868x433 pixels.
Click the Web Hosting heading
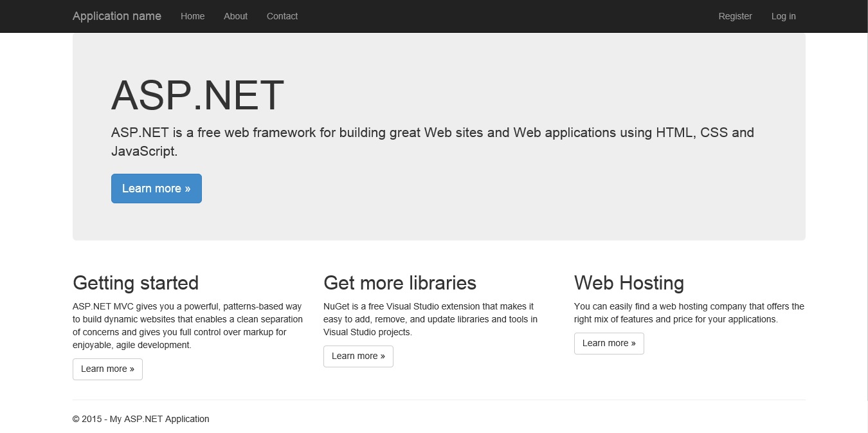[629, 282]
